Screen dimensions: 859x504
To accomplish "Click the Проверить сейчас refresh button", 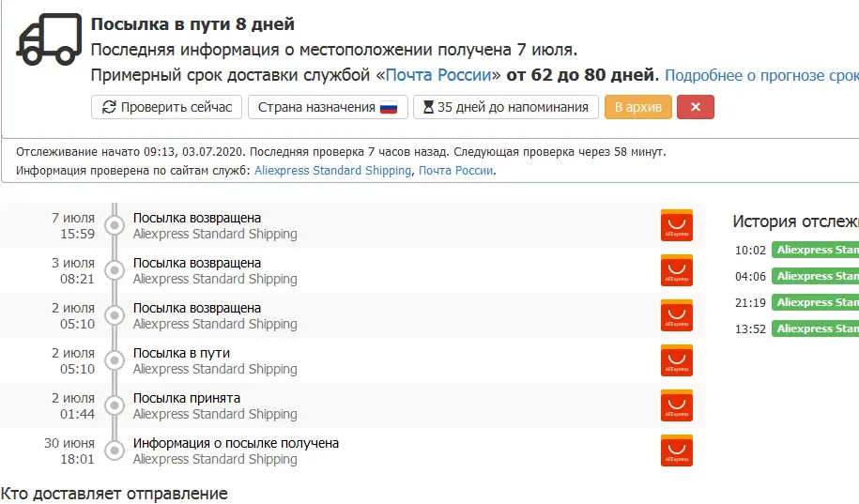I will coord(166,107).
